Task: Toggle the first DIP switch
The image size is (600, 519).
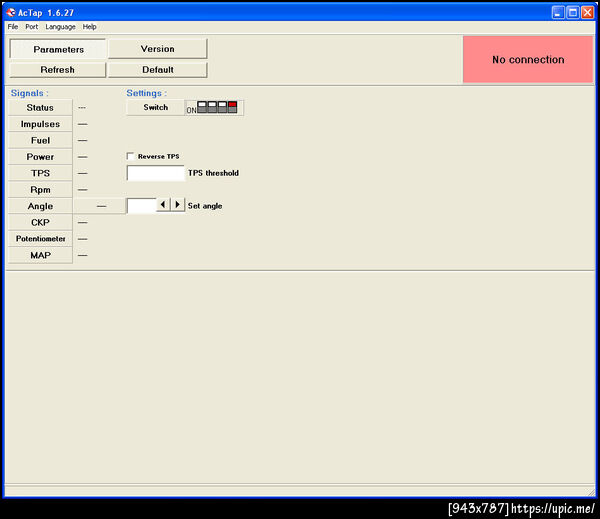Action: [x=202, y=107]
